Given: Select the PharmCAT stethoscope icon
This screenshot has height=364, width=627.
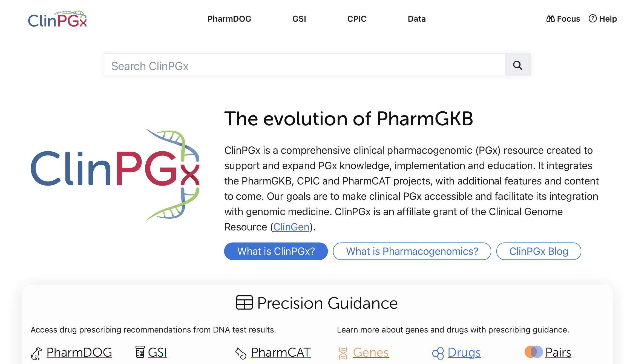Looking at the screenshot, I should coord(240,353).
